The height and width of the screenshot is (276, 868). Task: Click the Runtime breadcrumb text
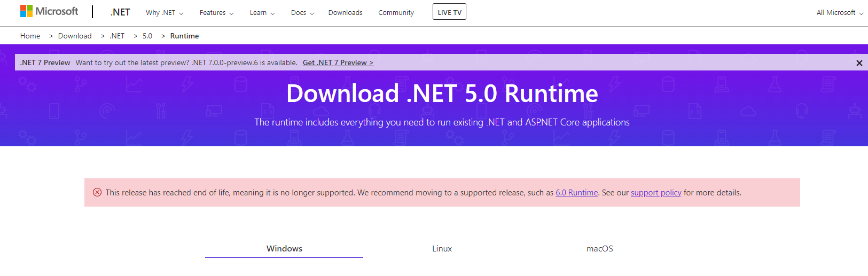coord(184,36)
